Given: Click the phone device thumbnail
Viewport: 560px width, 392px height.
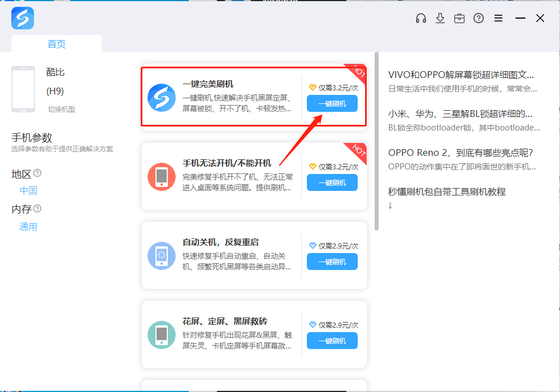Looking at the screenshot, I should click(23, 89).
